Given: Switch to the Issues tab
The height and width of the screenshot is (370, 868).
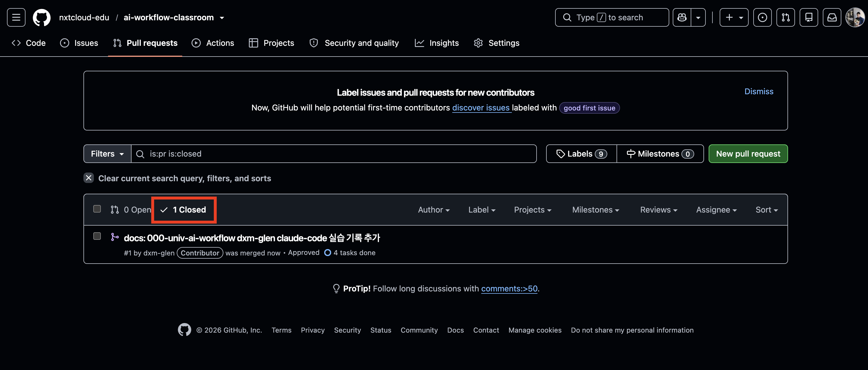Looking at the screenshot, I should click(x=79, y=43).
